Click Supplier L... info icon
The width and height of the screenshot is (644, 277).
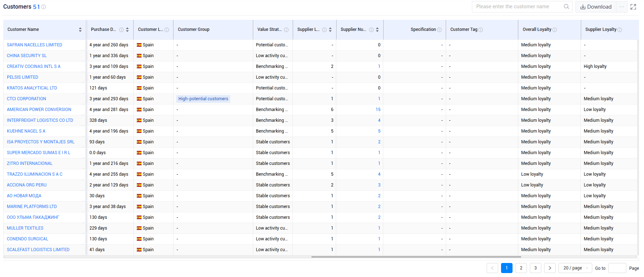click(x=324, y=30)
